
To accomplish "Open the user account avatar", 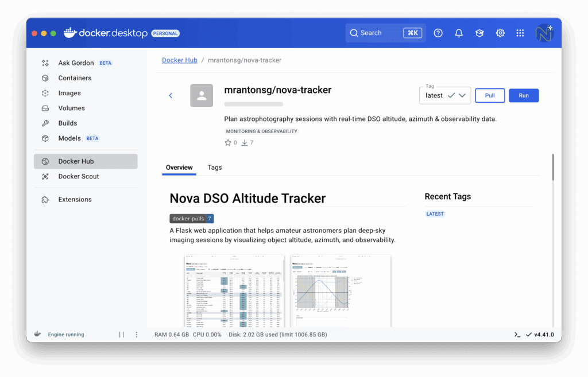I will pyautogui.click(x=544, y=33).
